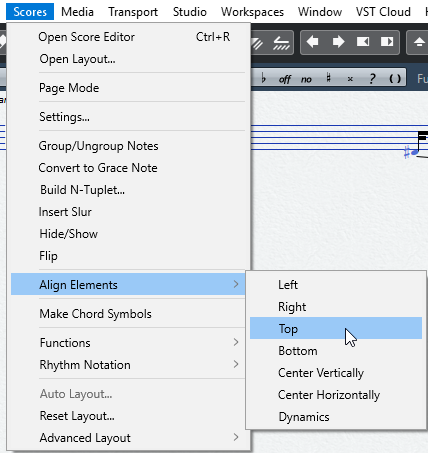Select Hide/Show entry
This screenshot has height=453, width=428.
pos(128,234)
